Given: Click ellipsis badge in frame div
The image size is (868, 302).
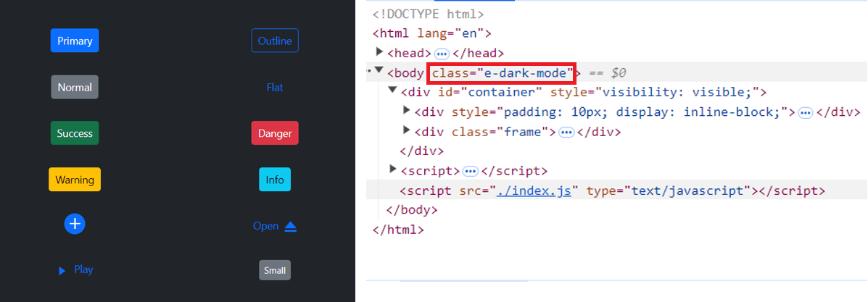Looking at the screenshot, I should tap(567, 133).
